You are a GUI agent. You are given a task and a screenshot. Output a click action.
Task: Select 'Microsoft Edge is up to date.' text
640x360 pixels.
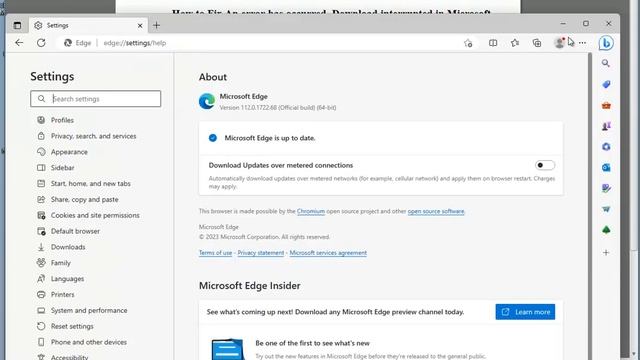[270, 138]
